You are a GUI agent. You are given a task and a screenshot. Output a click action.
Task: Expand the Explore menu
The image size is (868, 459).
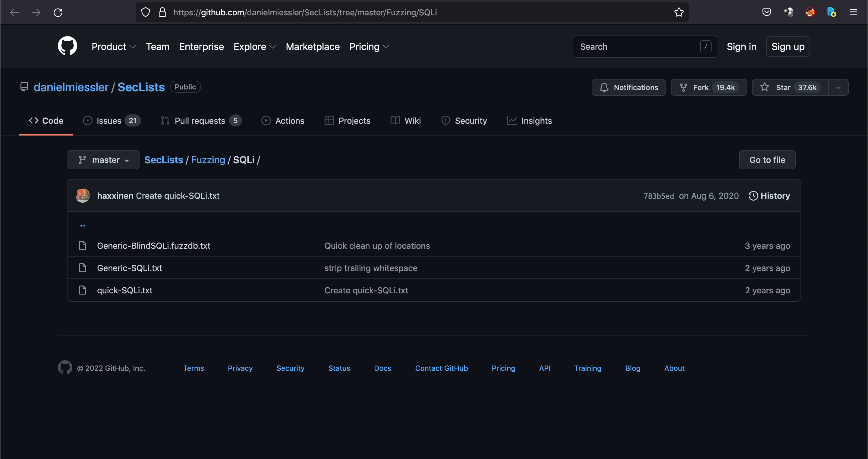point(255,46)
